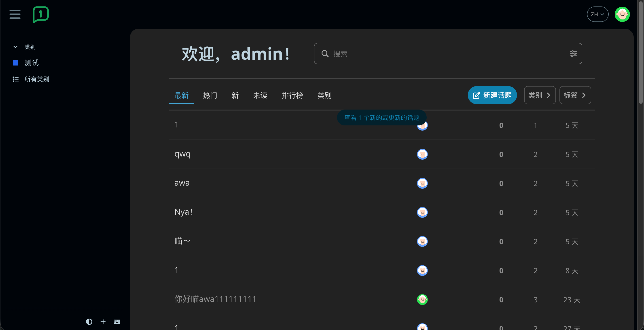Open the 类别 filter dropdown

point(540,95)
